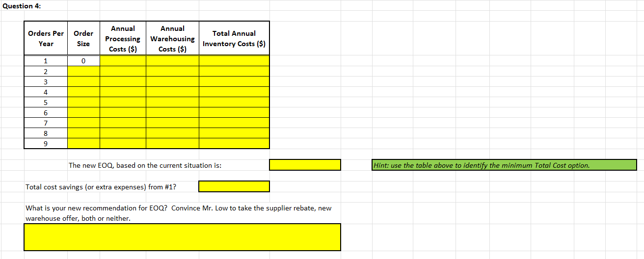
Task: Click the Orders Per Year cell with 9
Action: tap(46, 143)
